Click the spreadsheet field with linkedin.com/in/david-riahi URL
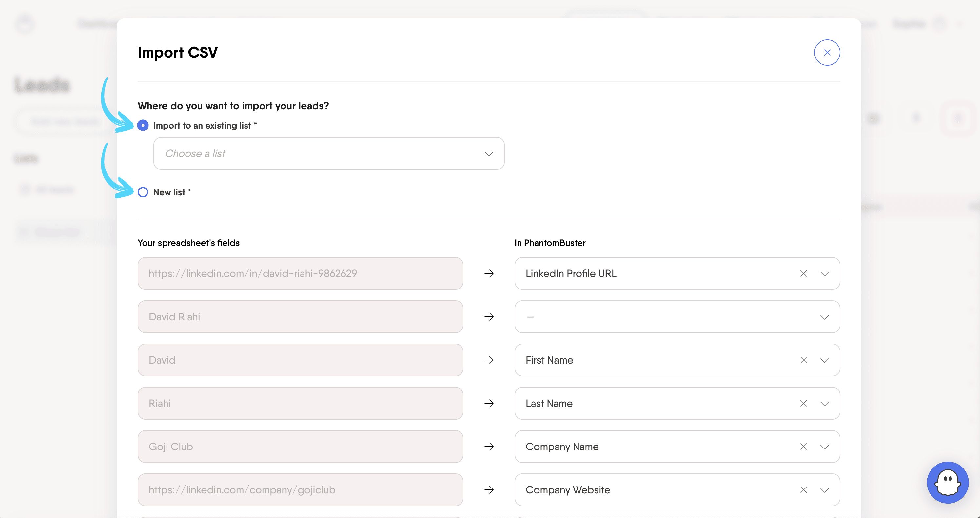Viewport: 980px width, 518px height. [x=300, y=274]
